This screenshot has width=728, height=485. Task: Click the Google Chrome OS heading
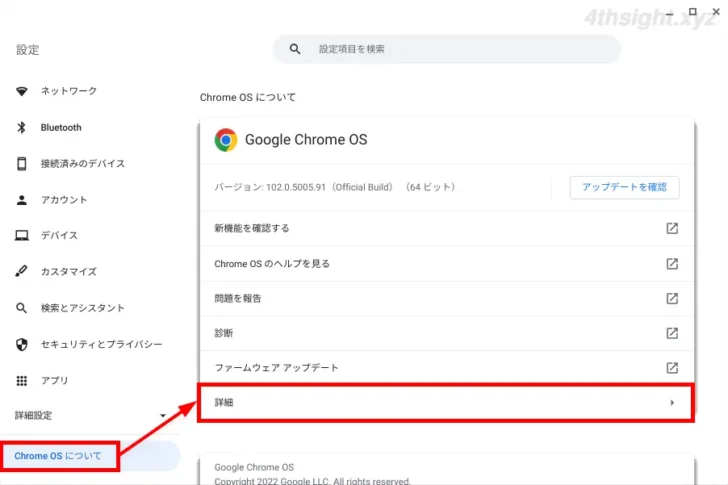306,140
